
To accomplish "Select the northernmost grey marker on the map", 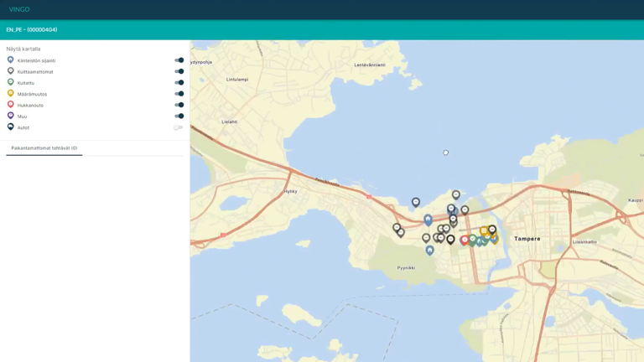I will (x=456, y=194).
